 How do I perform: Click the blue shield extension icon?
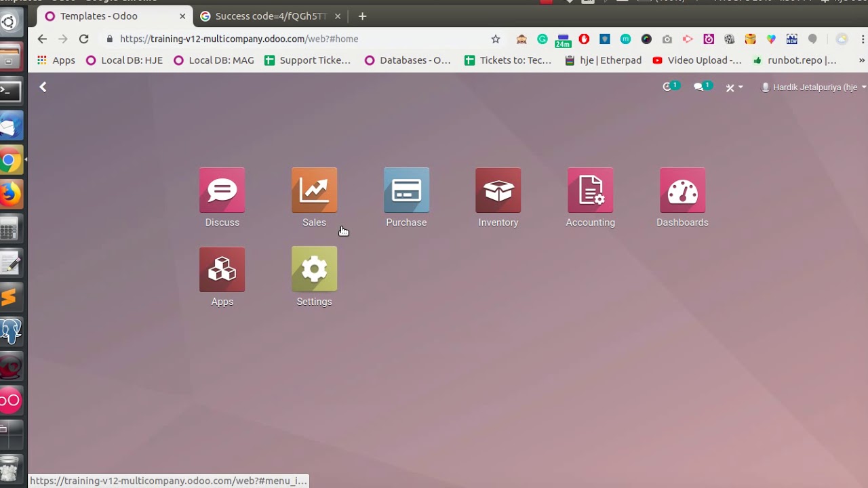pos(605,39)
